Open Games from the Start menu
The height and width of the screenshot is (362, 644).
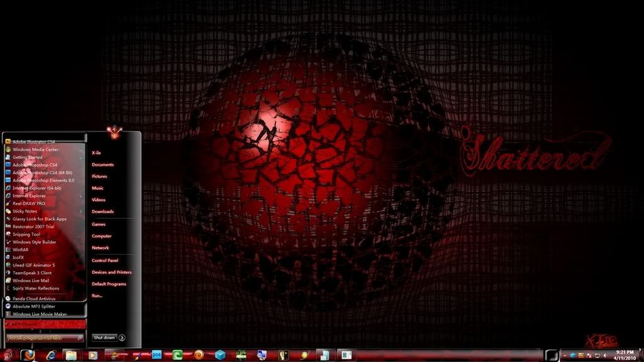[99, 224]
